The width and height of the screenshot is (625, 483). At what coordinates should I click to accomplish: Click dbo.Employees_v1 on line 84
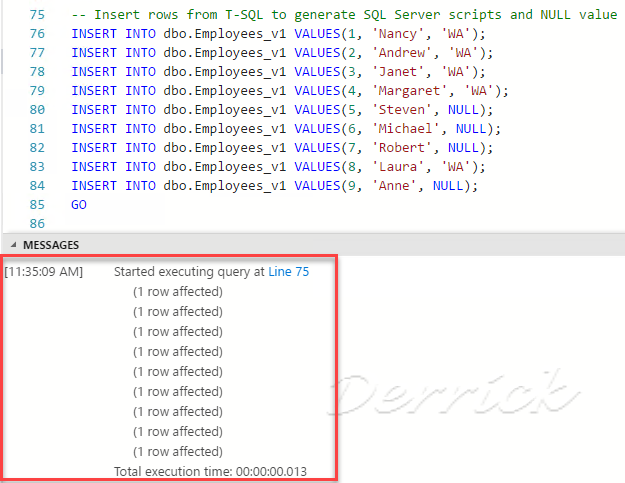point(225,186)
